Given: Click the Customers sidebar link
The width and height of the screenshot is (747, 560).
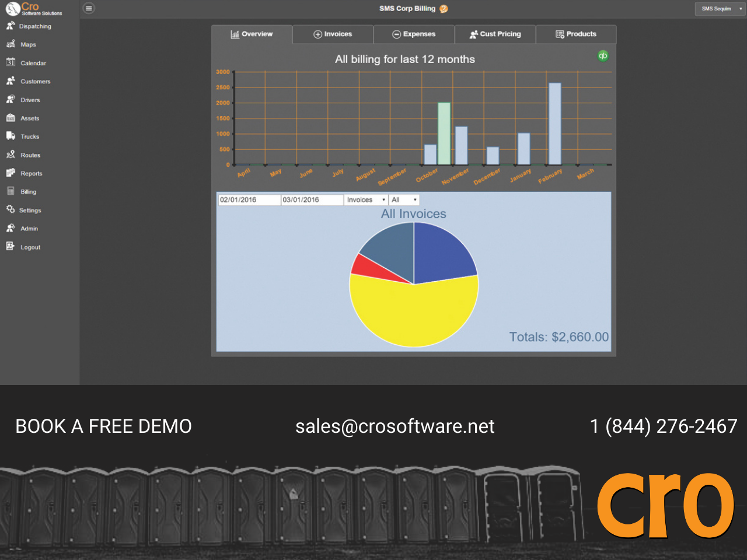Looking at the screenshot, I should coord(35,82).
